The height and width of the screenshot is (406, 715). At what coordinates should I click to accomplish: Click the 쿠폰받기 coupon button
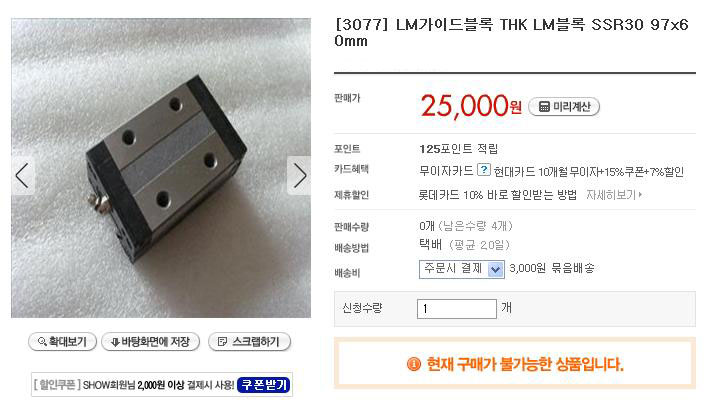pyautogui.click(x=264, y=385)
